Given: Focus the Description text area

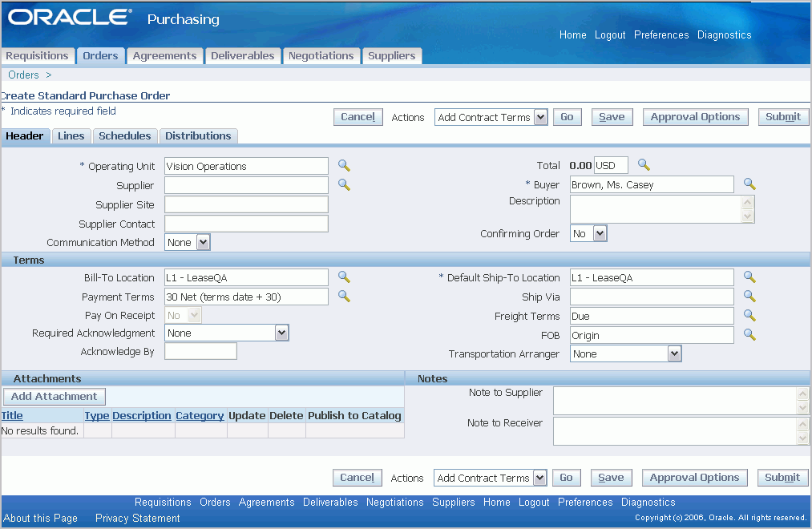Looking at the screenshot, I should point(656,209).
